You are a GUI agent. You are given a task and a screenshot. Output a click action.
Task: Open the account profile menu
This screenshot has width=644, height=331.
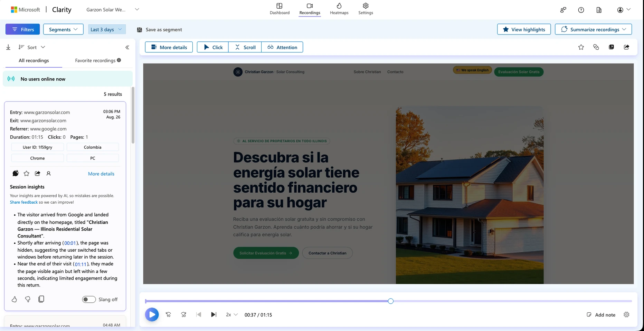point(624,10)
